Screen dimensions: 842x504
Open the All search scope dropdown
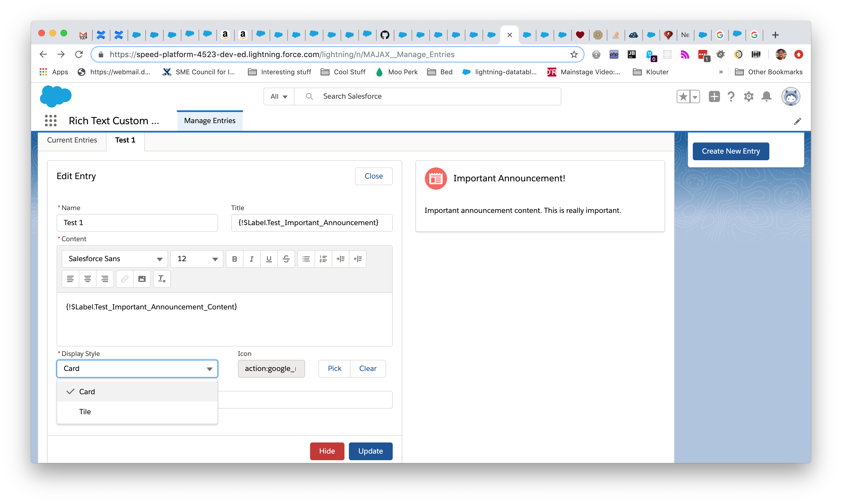point(279,96)
